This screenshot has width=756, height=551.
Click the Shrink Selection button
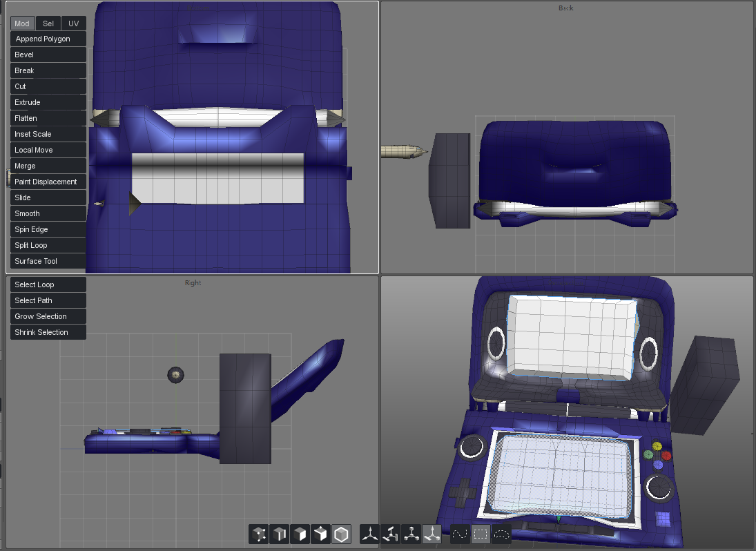pyautogui.click(x=48, y=332)
